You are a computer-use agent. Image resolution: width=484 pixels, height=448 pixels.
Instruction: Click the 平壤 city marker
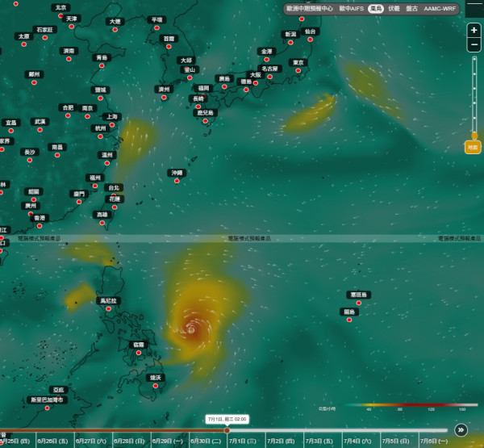(156, 27)
